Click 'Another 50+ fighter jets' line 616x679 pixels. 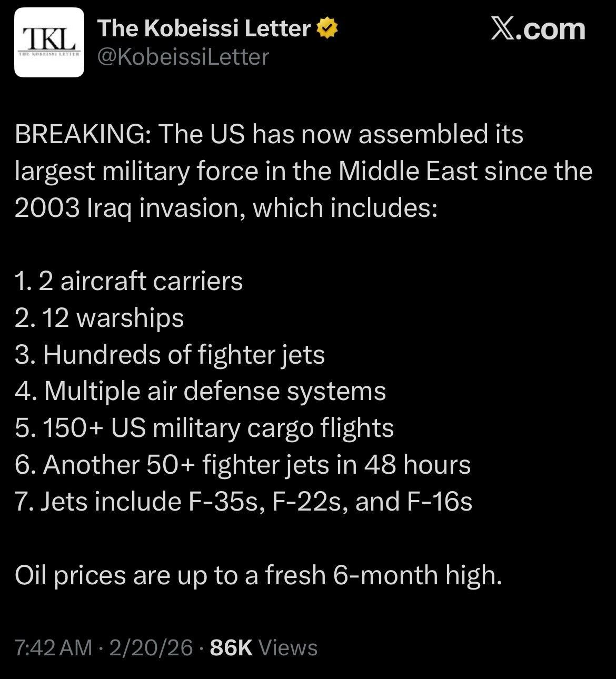point(243,465)
